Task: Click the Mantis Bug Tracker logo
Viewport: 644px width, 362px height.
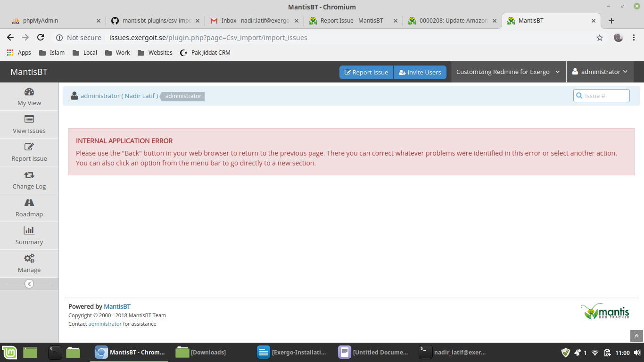Action: (605, 312)
